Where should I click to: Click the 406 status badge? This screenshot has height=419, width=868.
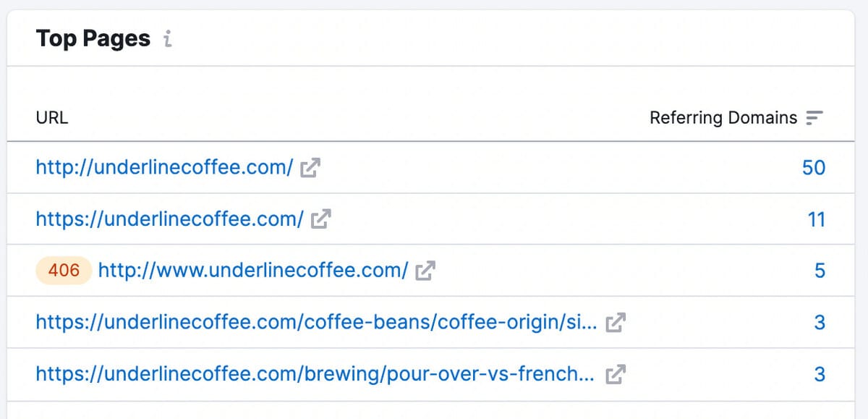click(64, 271)
